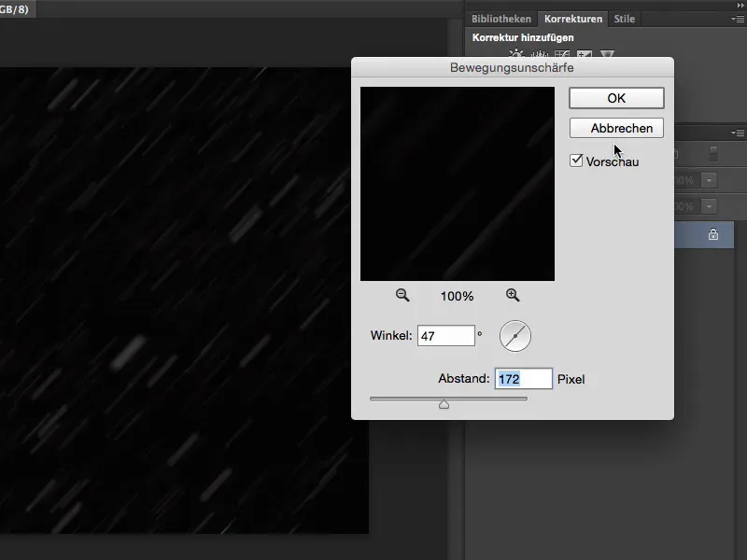Click the angle dial next to Winkel
Screen dimensions: 747x560
click(x=515, y=336)
